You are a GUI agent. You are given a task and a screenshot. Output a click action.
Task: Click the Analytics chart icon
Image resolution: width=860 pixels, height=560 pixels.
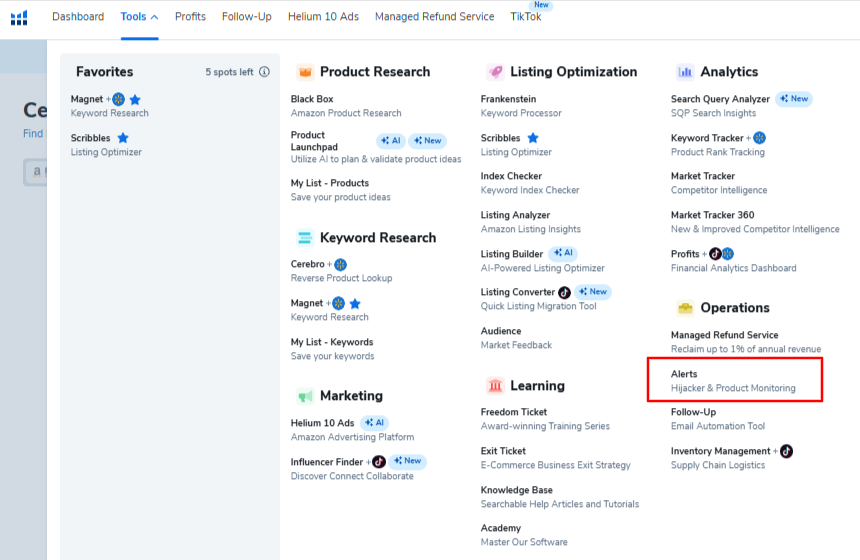[x=685, y=72]
